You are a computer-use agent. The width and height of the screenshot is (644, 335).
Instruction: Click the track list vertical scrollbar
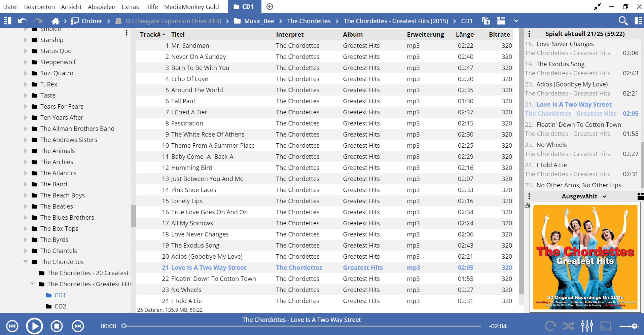point(521,161)
